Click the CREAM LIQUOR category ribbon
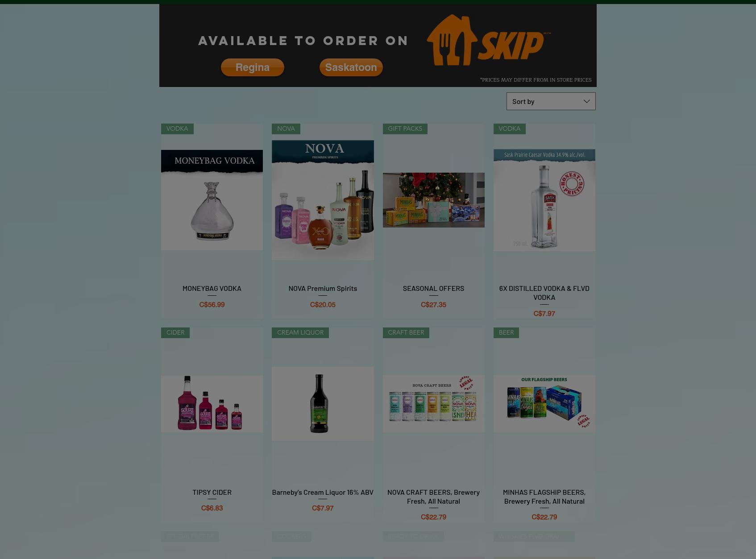 (x=300, y=333)
